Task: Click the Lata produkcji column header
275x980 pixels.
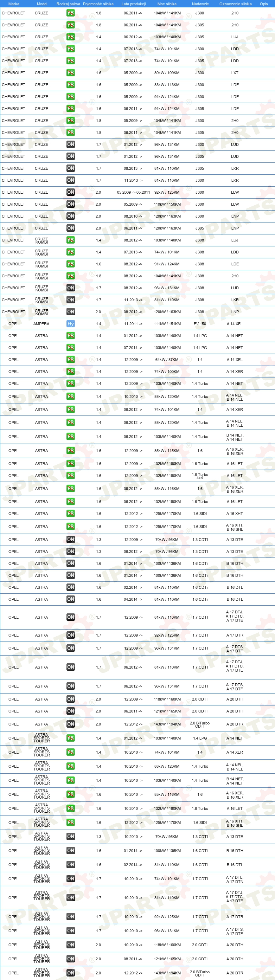Action: pos(134,4)
